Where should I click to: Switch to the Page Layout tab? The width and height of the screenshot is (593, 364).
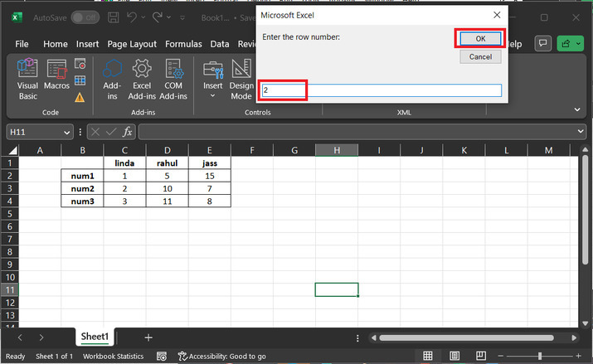(132, 44)
